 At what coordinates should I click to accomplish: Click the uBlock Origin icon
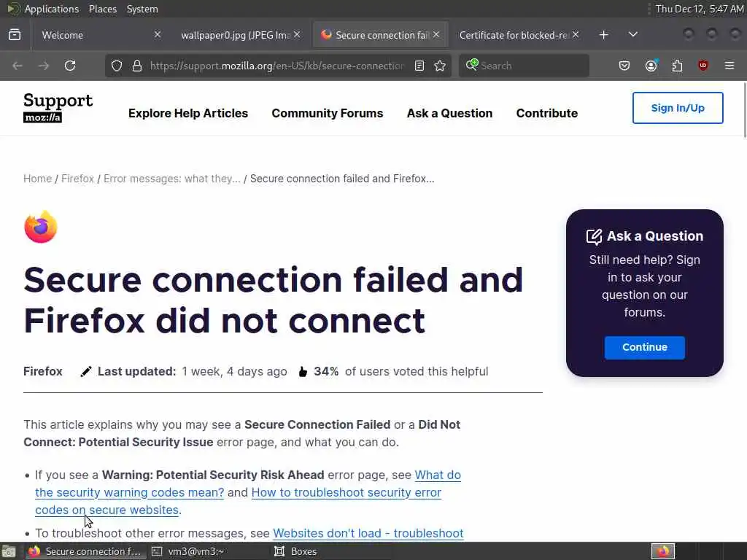pos(703,66)
